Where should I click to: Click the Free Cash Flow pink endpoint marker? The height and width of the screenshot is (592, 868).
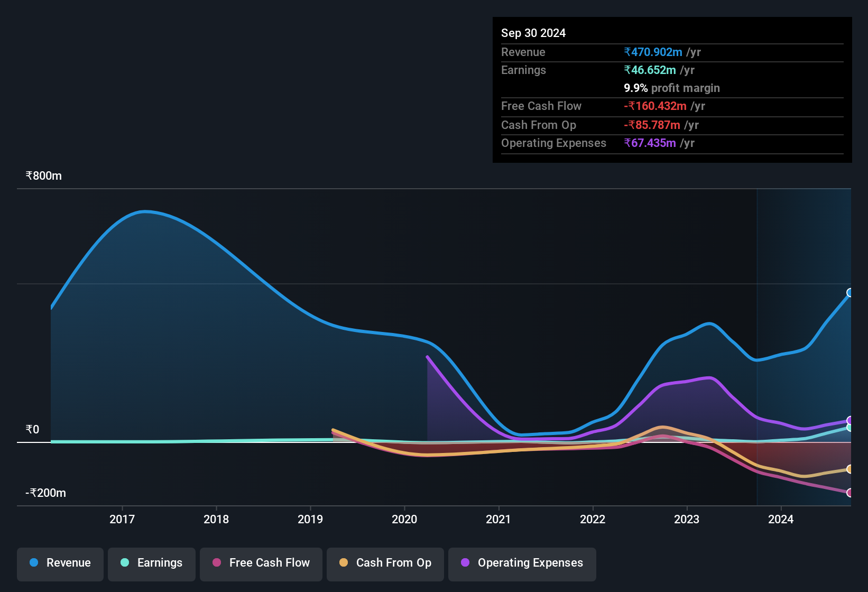tap(850, 493)
